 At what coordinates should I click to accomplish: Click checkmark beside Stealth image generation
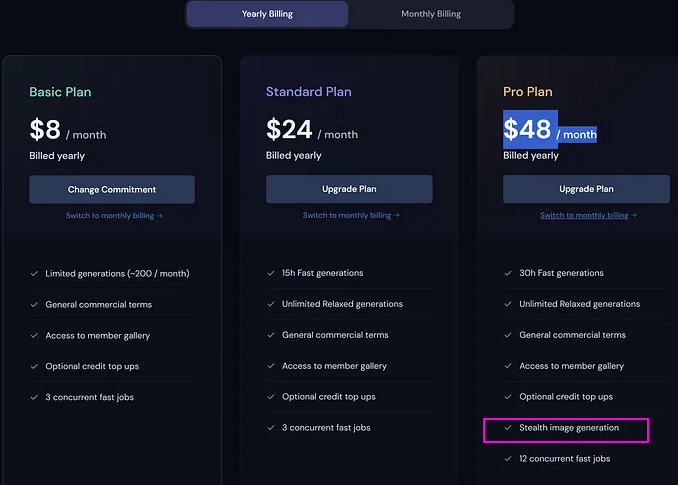(508, 428)
